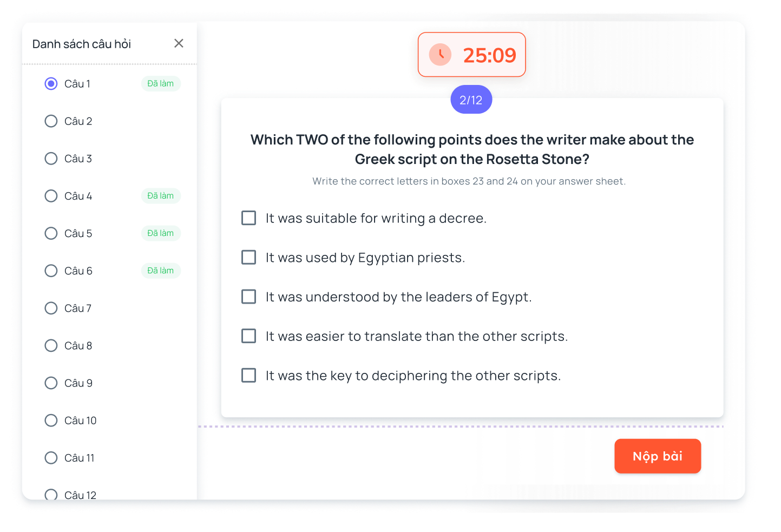
Task: Open Câu 4 from the question list
Action: pyautogui.click(x=51, y=196)
